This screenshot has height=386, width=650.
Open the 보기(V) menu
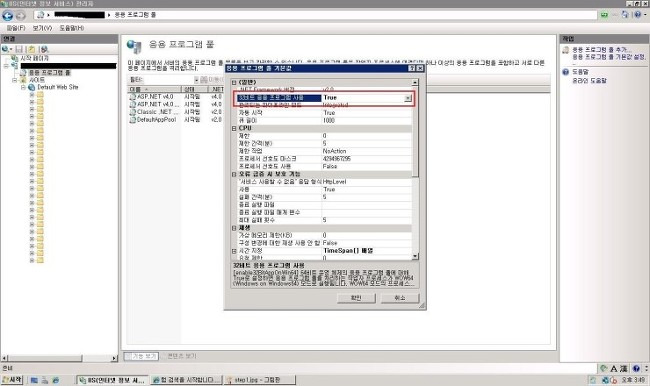[42, 28]
